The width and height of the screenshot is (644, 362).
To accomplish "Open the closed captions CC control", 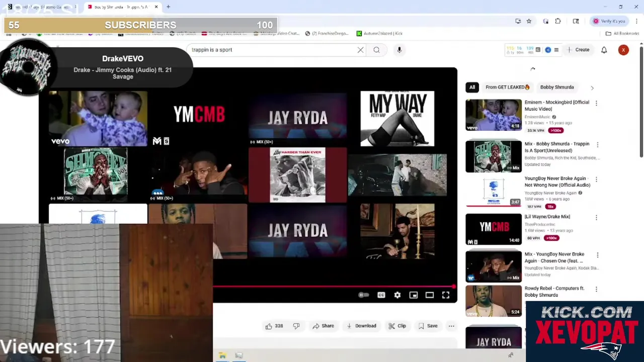I will (x=381, y=295).
